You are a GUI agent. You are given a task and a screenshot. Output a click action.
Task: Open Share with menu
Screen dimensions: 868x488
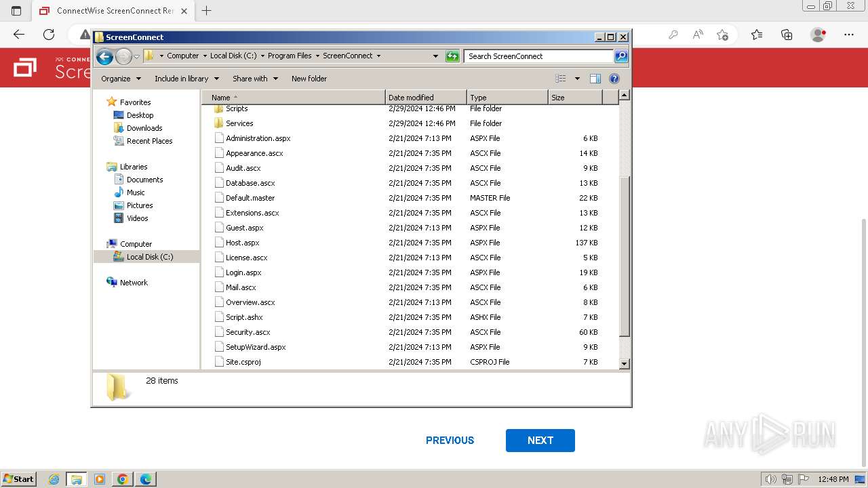click(255, 79)
